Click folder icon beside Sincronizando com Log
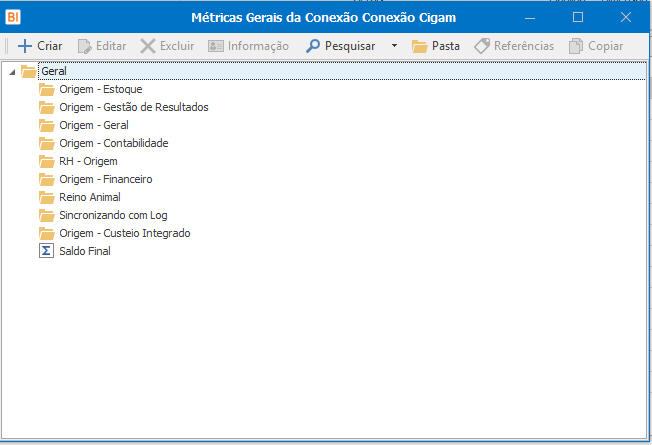The height and width of the screenshot is (445, 652). (x=47, y=215)
